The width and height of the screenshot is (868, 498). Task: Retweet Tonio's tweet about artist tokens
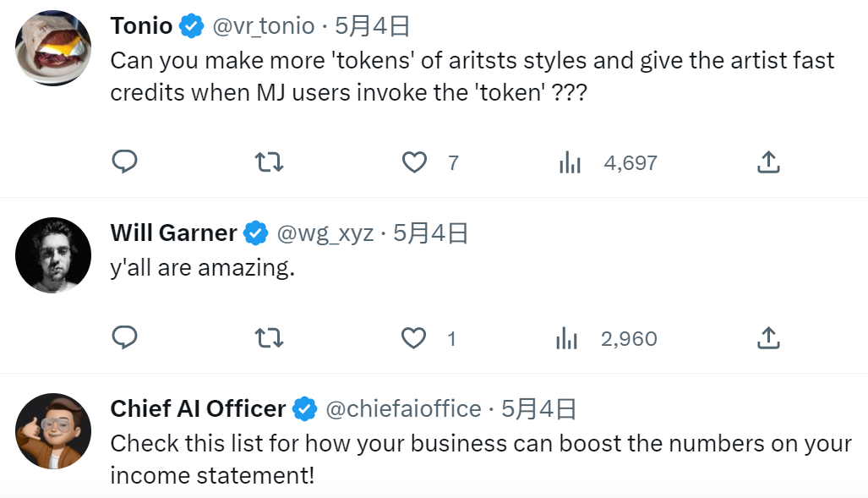point(269,162)
